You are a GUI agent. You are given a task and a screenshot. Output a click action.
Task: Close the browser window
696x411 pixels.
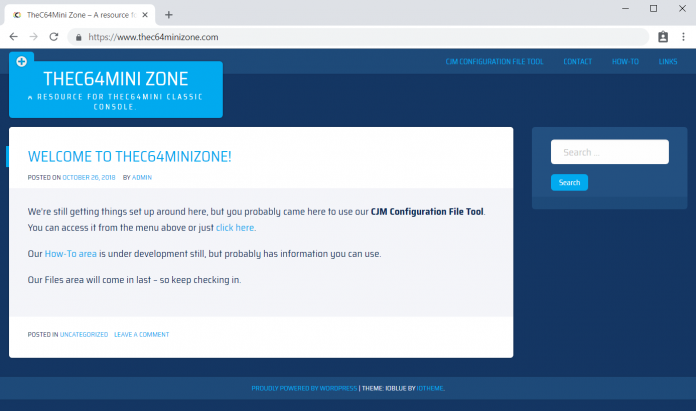pos(682,8)
